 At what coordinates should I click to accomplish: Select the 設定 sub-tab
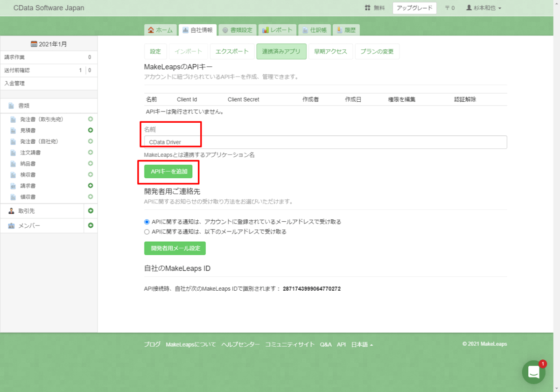click(x=155, y=51)
